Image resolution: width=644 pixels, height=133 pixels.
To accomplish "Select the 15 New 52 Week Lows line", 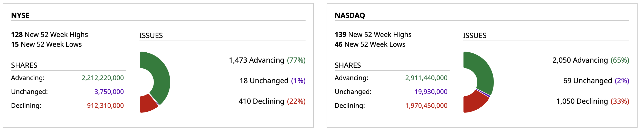I will pyautogui.click(x=46, y=44).
